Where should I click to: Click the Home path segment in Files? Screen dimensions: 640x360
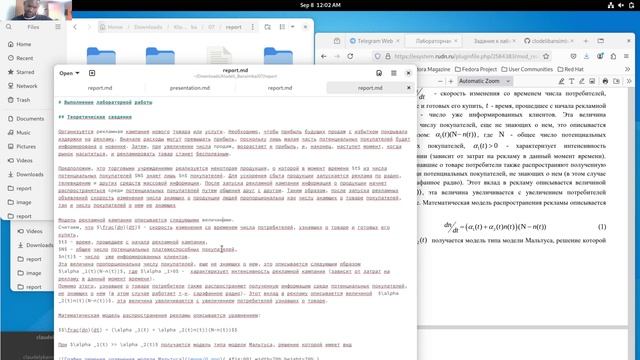pos(111,27)
